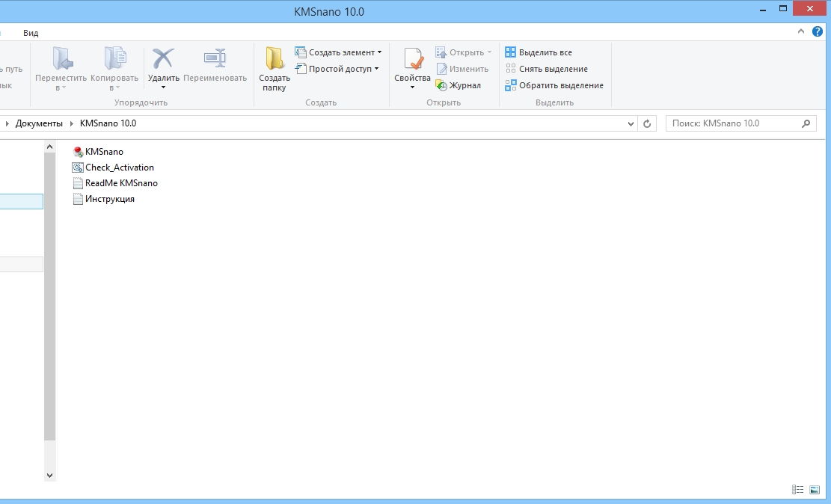Click the search magnifier icon
The height and width of the screenshot is (504, 831).
click(x=806, y=123)
